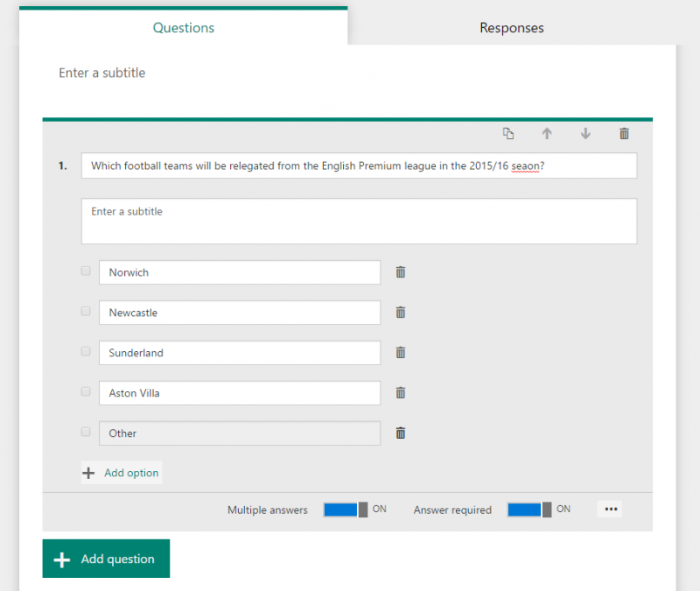The image size is (700, 591).
Task: Delete the question using the trash icon
Action: click(624, 133)
